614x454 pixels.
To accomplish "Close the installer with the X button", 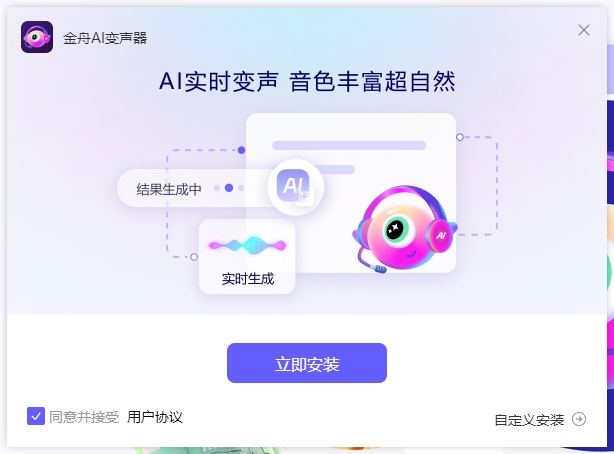I will (584, 30).
